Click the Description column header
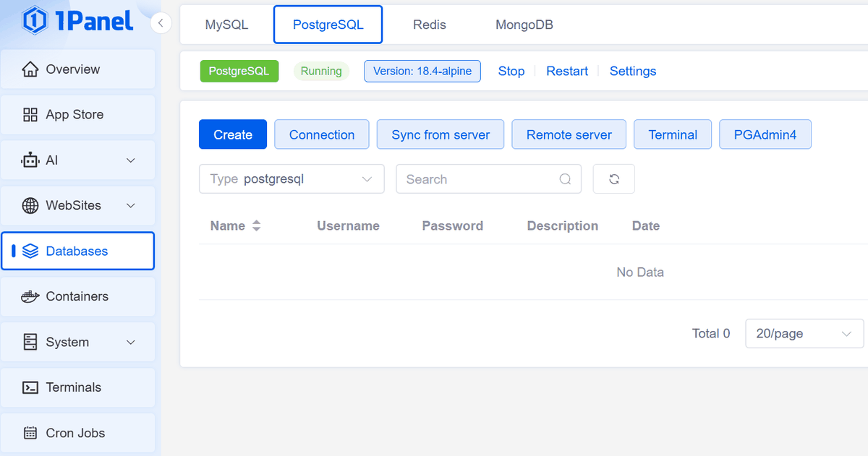Image resolution: width=868 pixels, height=456 pixels. (563, 226)
